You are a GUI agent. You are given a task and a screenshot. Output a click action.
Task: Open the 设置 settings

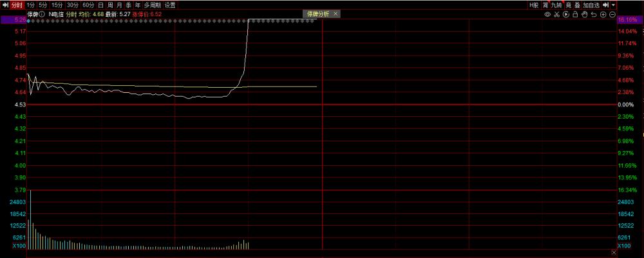click(170, 5)
